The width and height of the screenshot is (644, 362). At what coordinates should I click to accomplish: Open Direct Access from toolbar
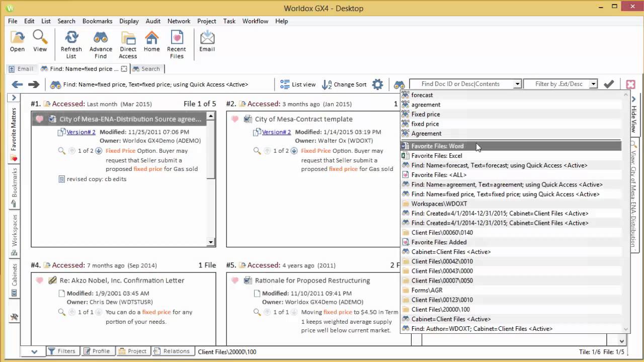[x=128, y=38]
